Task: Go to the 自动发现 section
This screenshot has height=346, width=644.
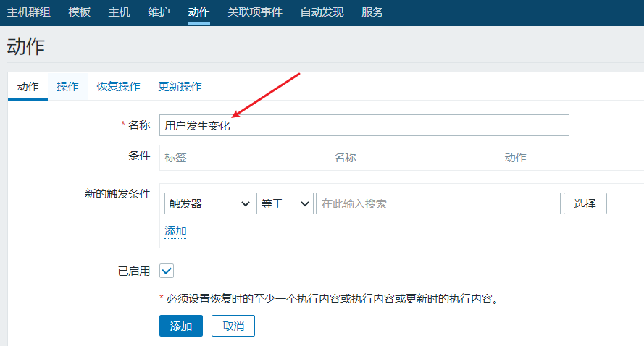Action: coord(322,12)
